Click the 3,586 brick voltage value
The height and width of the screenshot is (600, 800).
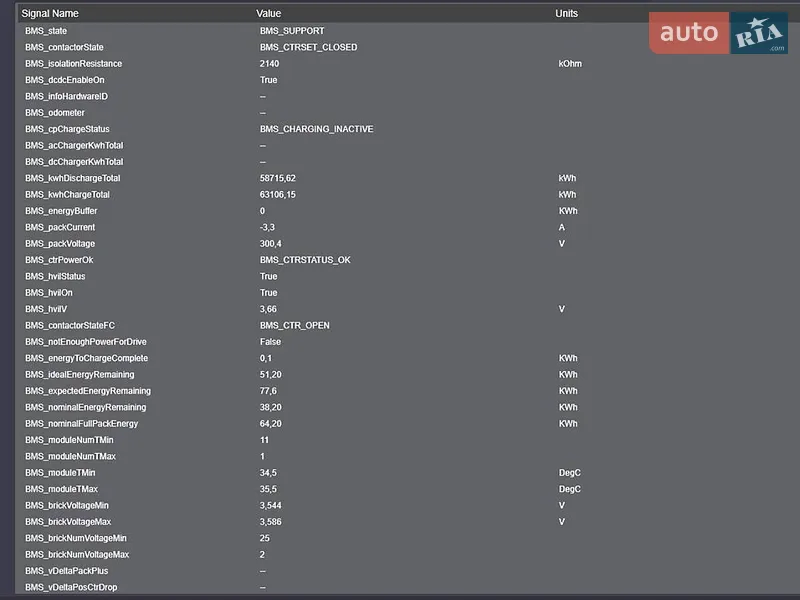pos(270,521)
